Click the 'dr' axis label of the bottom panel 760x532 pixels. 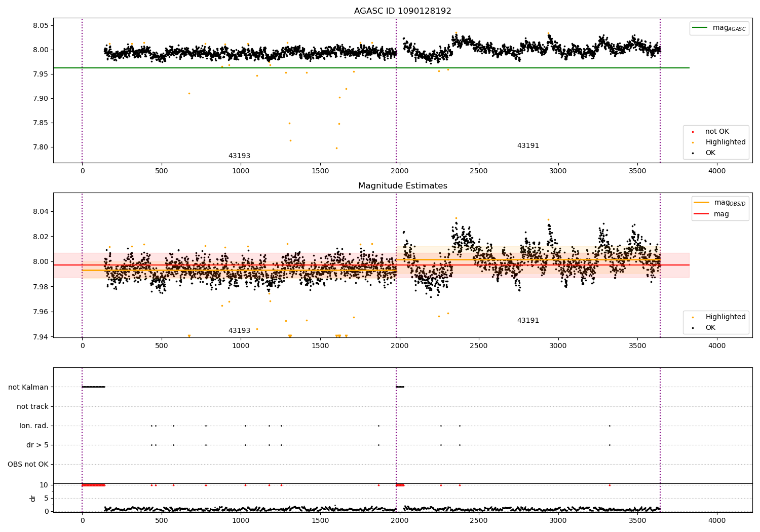[33, 498]
